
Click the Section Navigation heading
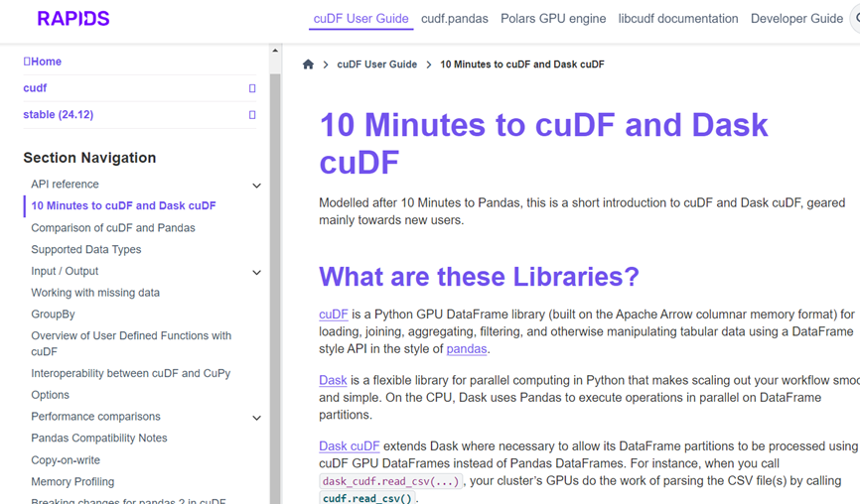coord(89,158)
